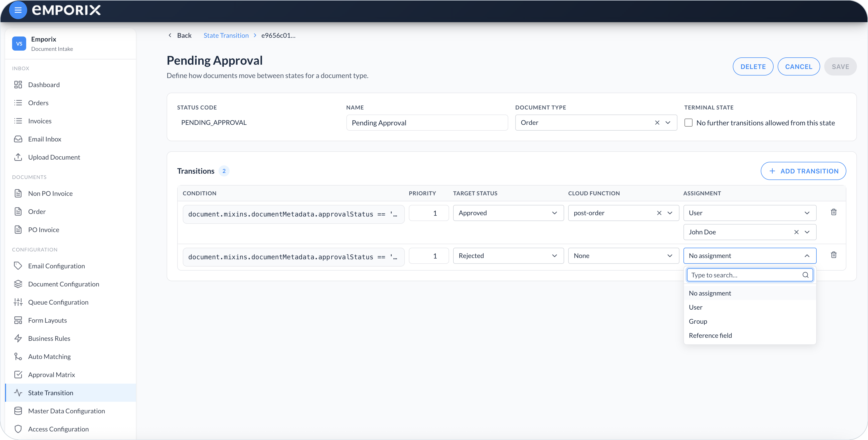Open the User assignment dropdown
Image resolution: width=868 pixels, height=440 pixels.
coord(750,213)
